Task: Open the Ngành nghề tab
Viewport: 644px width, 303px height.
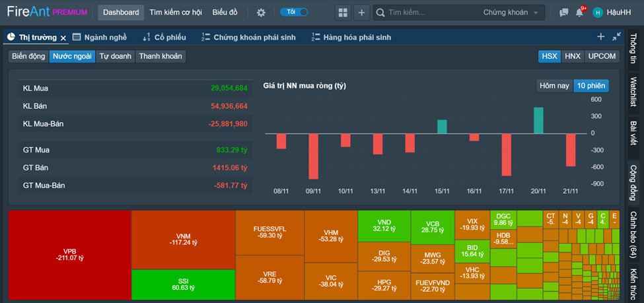Action: 100,38
